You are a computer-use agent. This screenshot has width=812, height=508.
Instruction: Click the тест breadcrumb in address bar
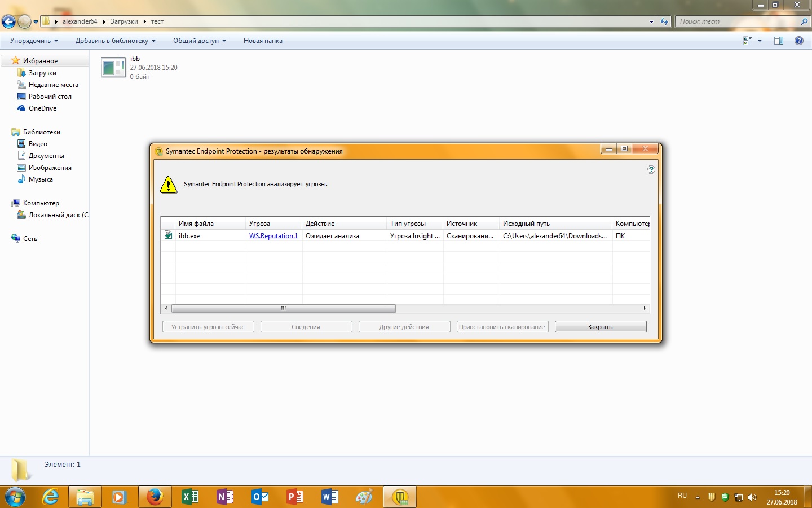pyautogui.click(x=157, y=21)
